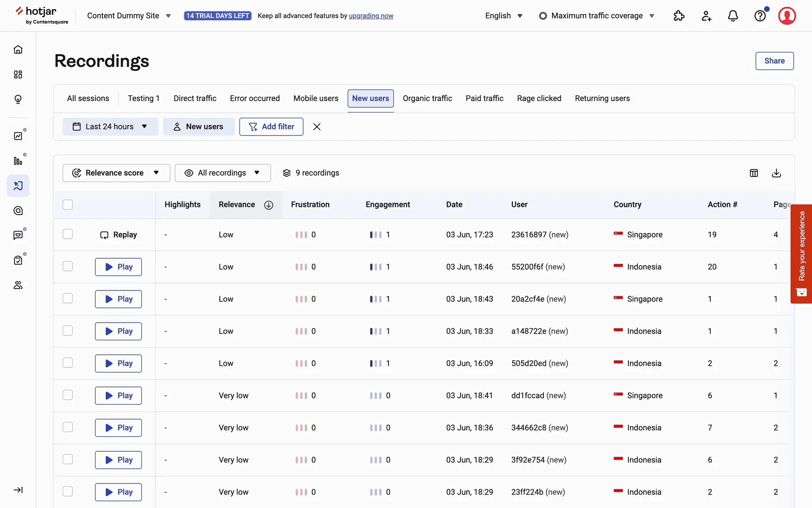The height and width of the screenshot is (508, 812).
Task: Click the Share button
Action: point(774,61)
